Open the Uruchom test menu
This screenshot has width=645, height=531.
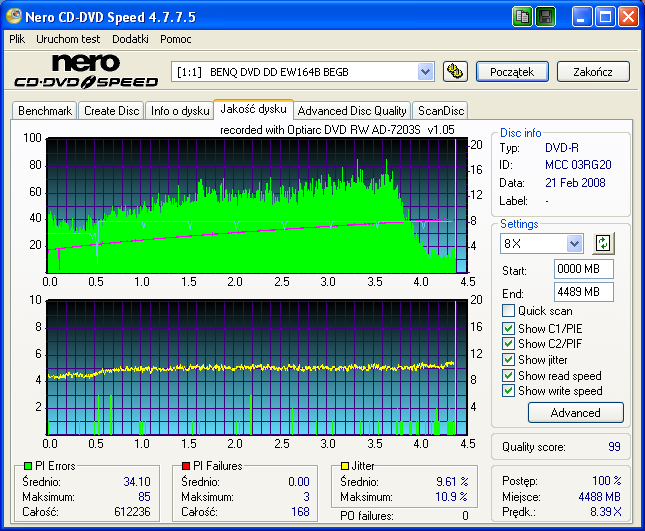(x=68, y=39)
